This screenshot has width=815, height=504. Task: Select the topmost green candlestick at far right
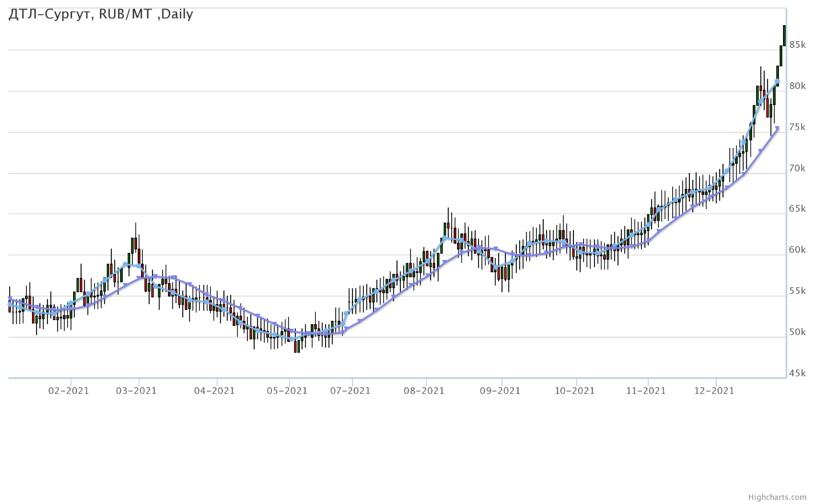point(784,34)
